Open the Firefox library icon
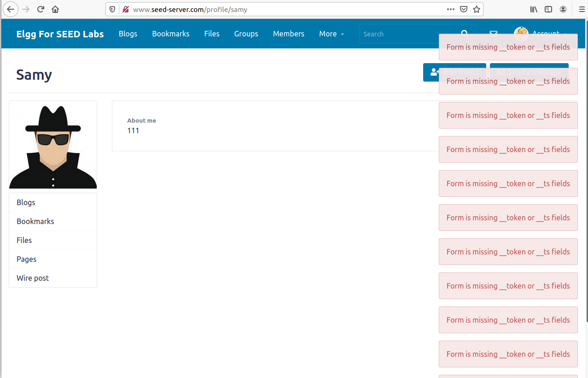The width and height of the screenshot is (588, 378). click(x=534, y=9)
